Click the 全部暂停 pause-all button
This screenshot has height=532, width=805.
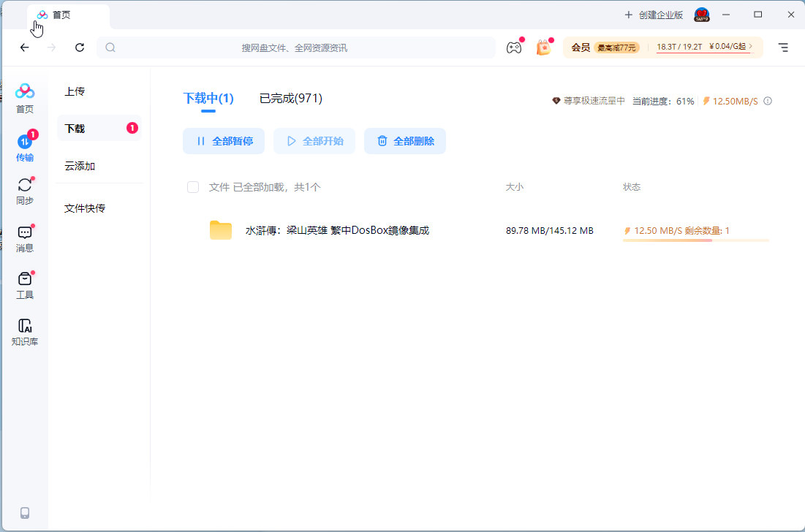(x=224, y=141)
